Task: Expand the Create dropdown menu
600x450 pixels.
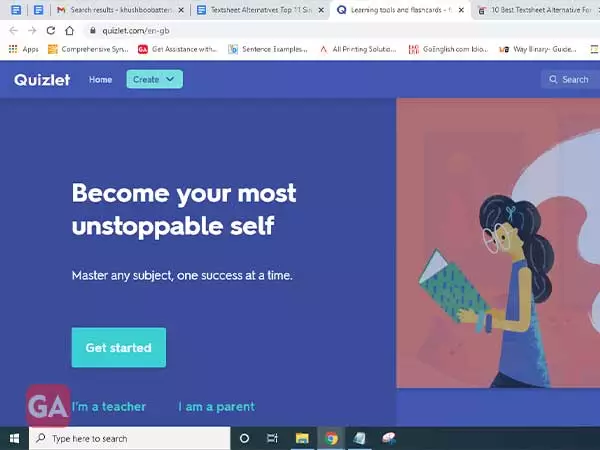Action: click(x=155, y=79)
